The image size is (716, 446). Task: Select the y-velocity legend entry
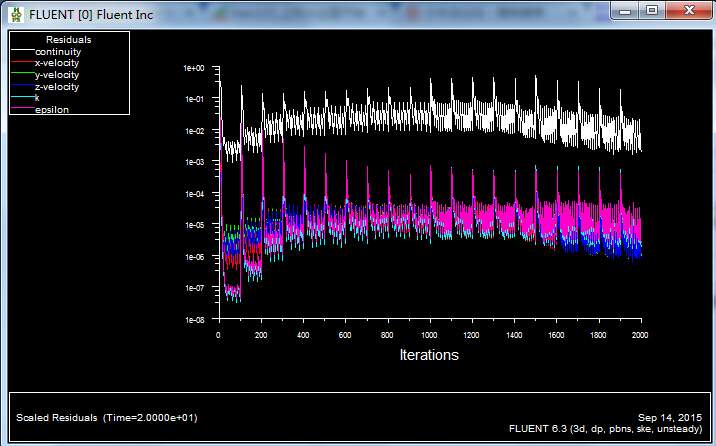56,75
